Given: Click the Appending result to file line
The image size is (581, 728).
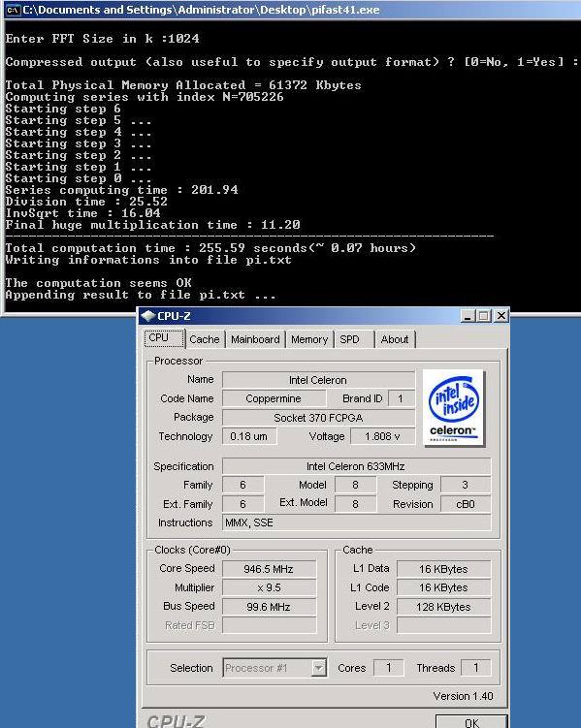Looking at the screenshot, I should click(141, 295).
